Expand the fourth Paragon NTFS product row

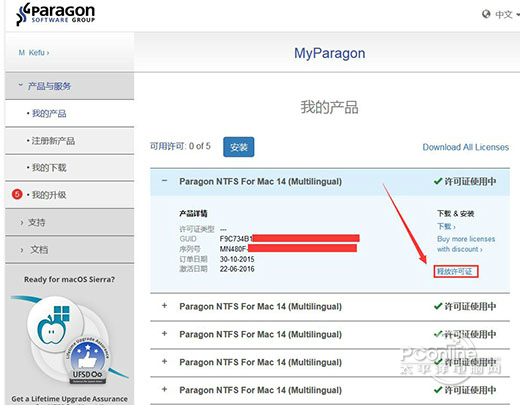click(x=164, y=361)
